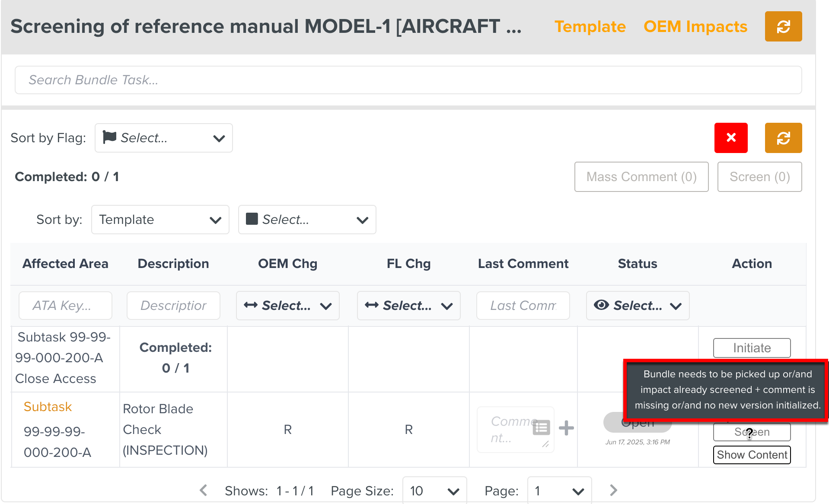Screen dimensions: 829x504
Task: Go to previous page arrow
Action: click(204, 490)
